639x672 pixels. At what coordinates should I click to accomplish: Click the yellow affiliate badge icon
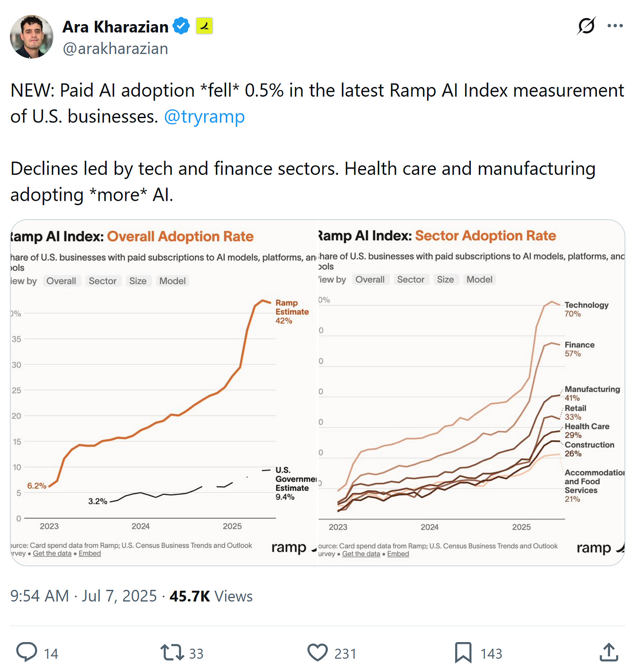click(204, 26)
